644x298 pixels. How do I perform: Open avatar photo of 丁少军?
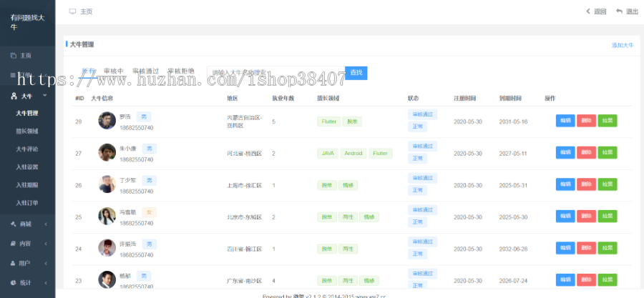coord(107,184)
